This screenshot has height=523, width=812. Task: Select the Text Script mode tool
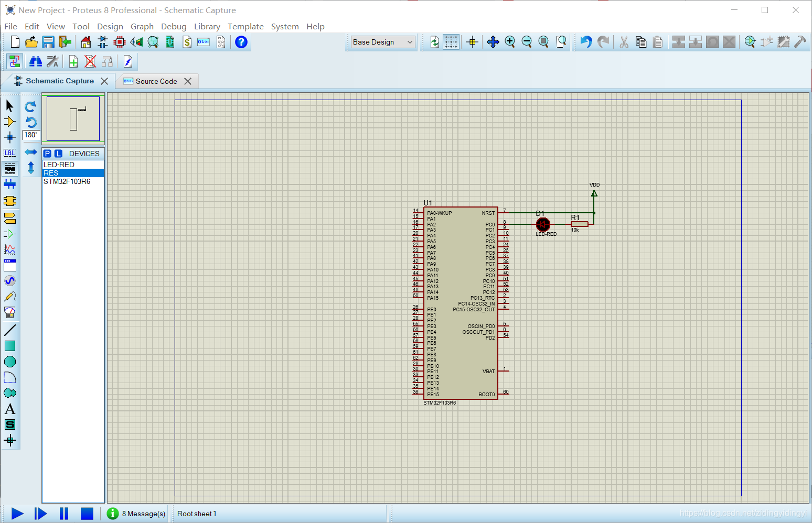[9, 169]
